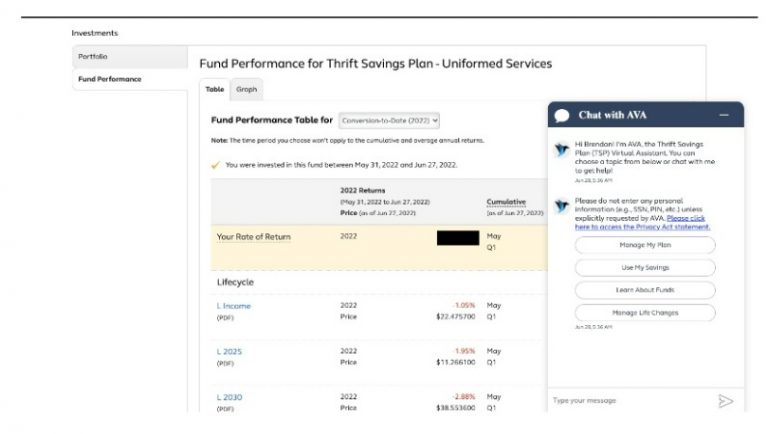Click AVA avatar beside greeting message
Image resolution: width=768 pixels, height=434 pixels.
(x=562, y=149)
